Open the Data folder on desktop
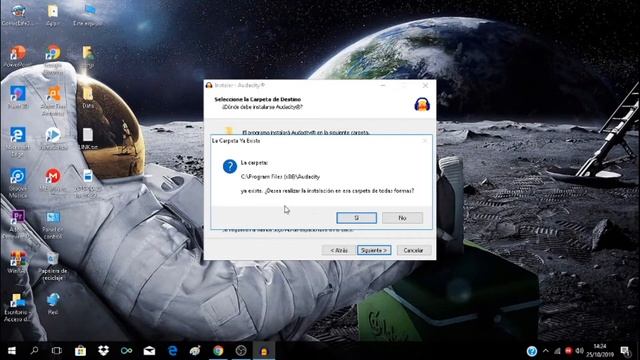The height and width of the screenshot is (360, 640). click(x=88, y=94)
